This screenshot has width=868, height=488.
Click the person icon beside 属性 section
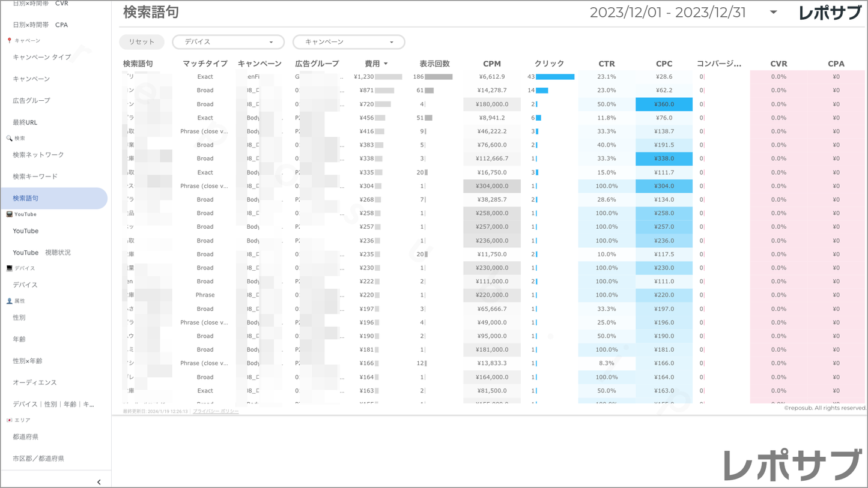pos(9,301)
